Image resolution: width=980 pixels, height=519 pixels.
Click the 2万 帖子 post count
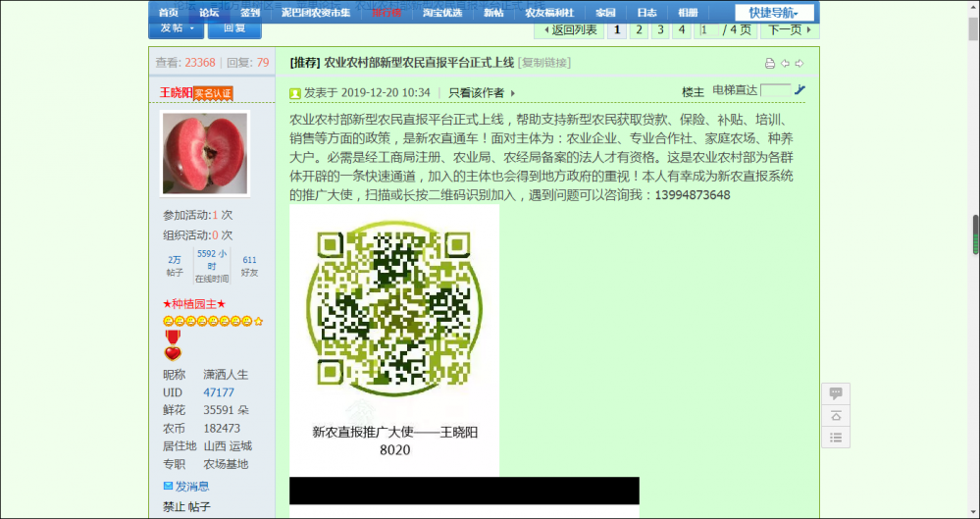(x=175, y=266)
